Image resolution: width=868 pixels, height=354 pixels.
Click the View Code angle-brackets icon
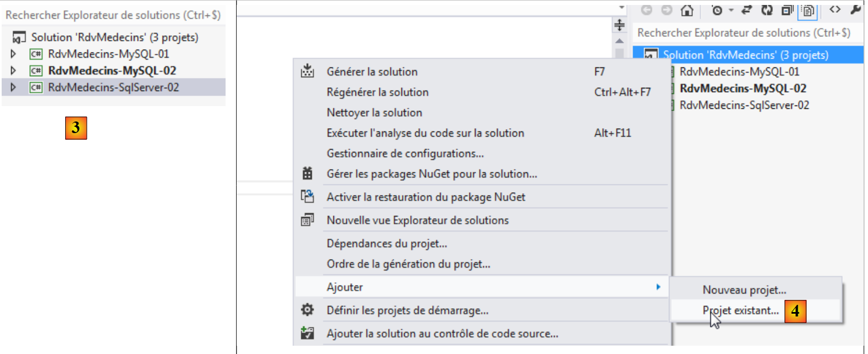[835, 9]
